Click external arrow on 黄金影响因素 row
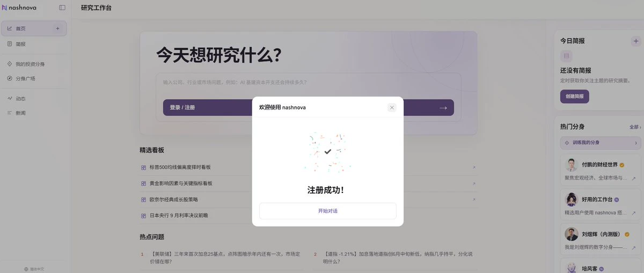Screen dimensions: 644x273 474,183
